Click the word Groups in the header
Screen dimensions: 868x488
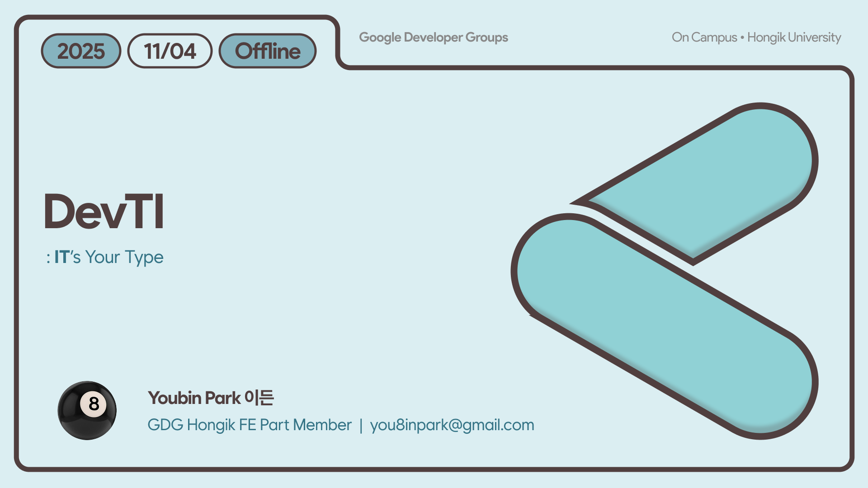tap(486, 38)
